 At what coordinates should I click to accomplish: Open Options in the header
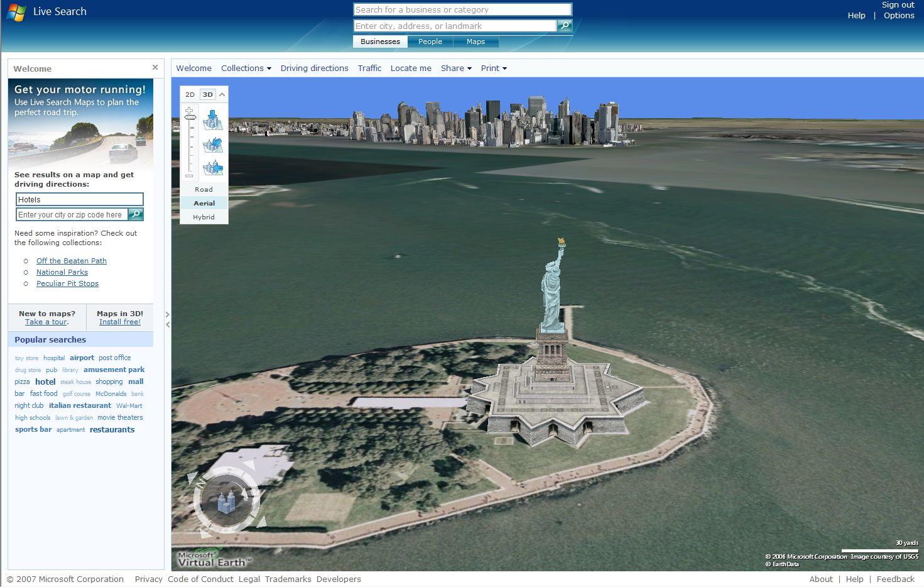[x=899, y=16]
